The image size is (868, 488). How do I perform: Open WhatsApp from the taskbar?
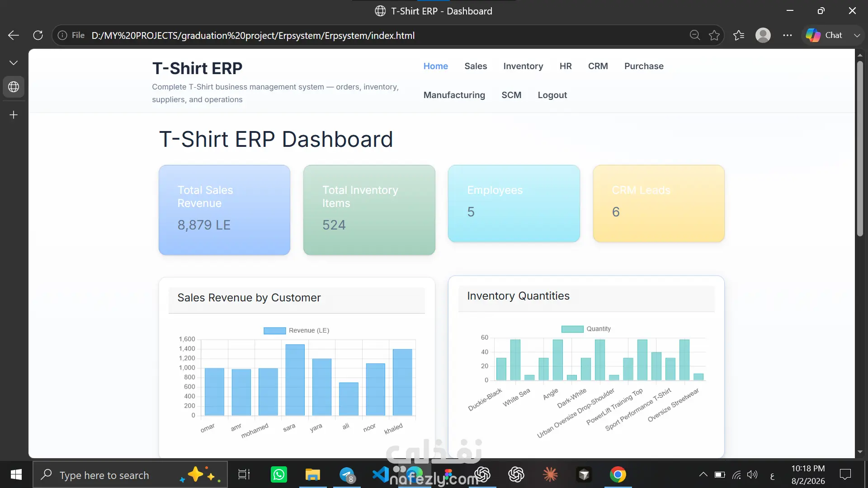pos(278,474)
